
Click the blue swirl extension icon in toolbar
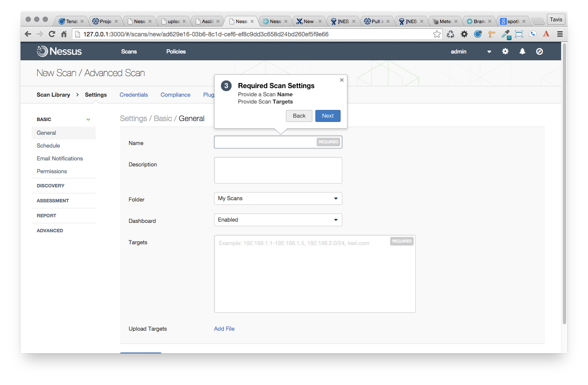[478, 34]
